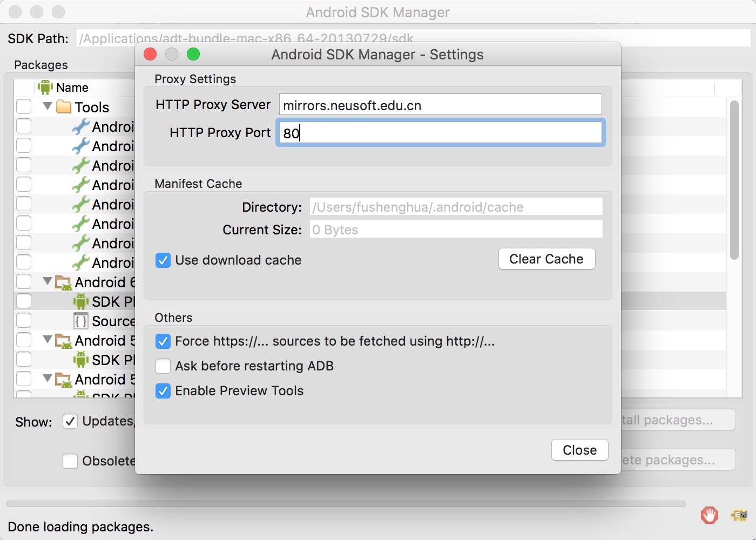The height and width of the screenshot is (540, 756).
Task: Toggle the Show Updates checkbox
Action: pos(70,421)
